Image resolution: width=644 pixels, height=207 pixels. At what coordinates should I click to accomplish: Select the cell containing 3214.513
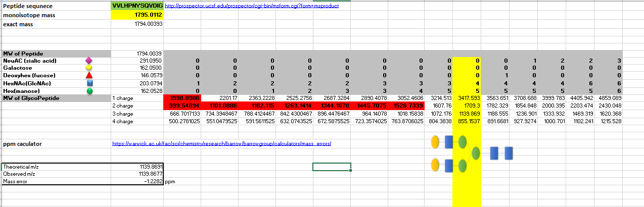tap(439, 98)
